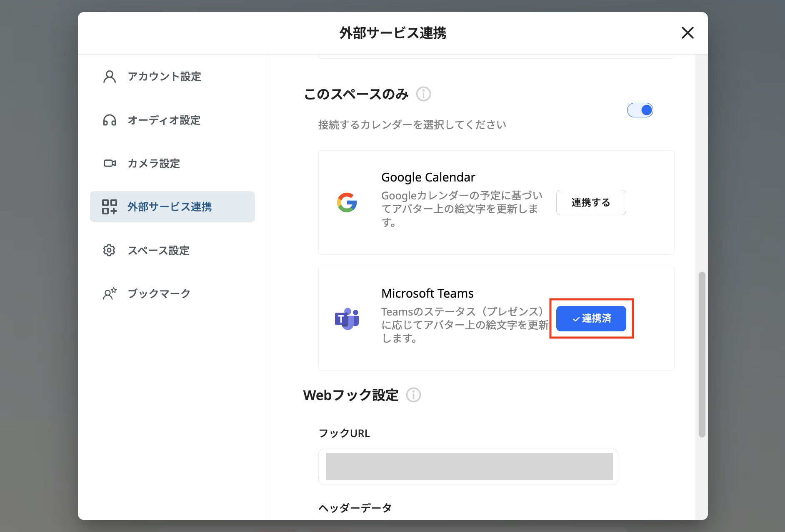Open カメラ設定 in the sidebar

click(172, 163)
